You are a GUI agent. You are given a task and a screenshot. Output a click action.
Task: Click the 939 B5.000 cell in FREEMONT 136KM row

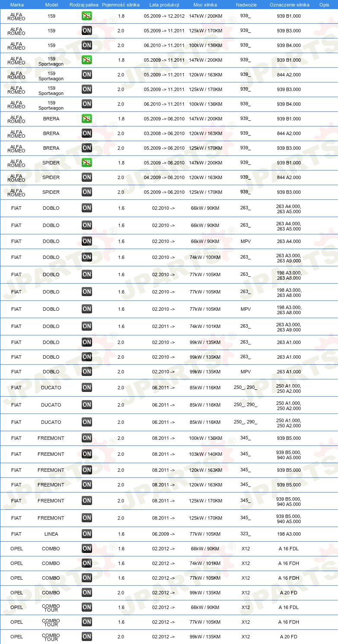coord(289,438)
